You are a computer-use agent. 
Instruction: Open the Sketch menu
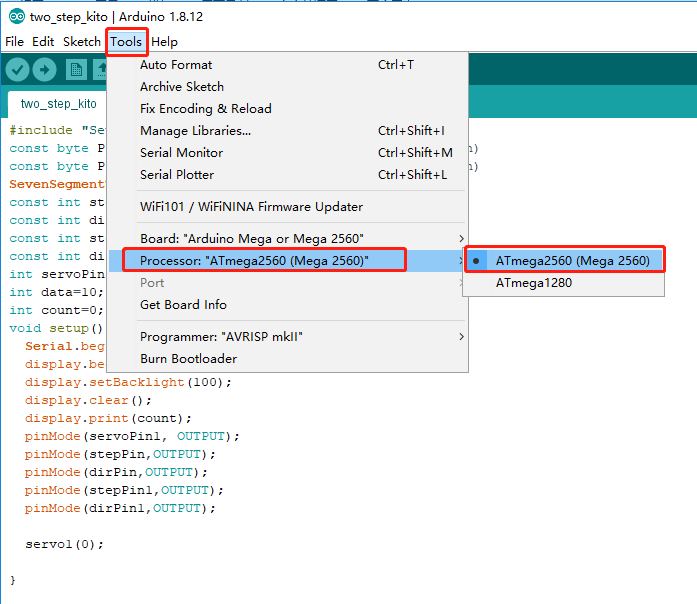[82, 42]
